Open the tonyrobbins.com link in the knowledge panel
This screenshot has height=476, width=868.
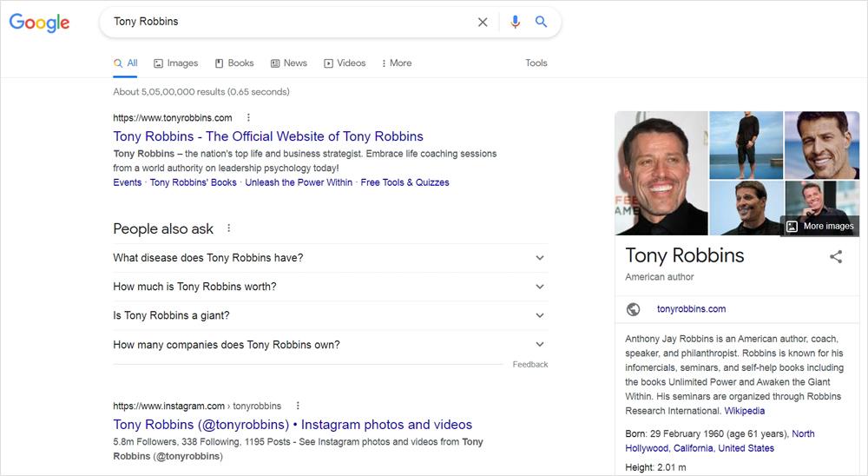click(692, 309)
